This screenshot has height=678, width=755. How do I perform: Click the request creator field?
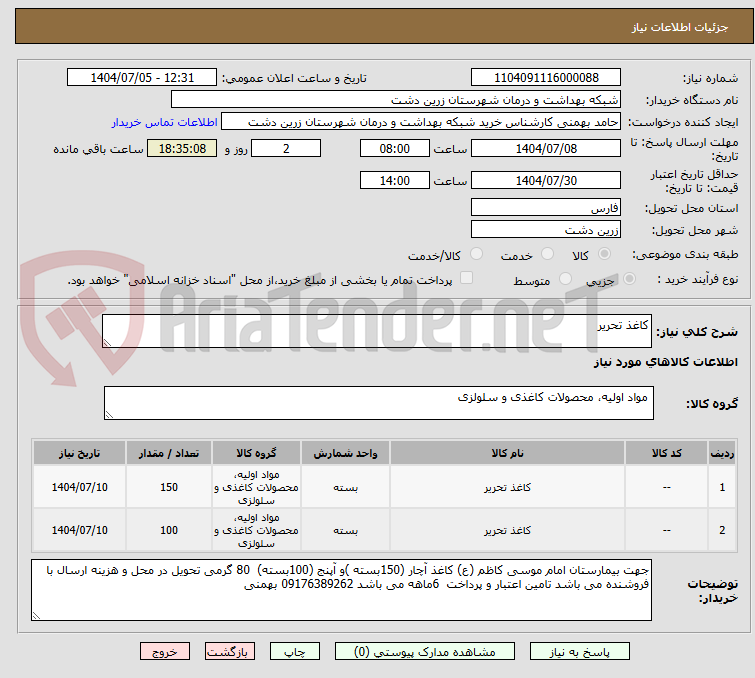point(421,122)
